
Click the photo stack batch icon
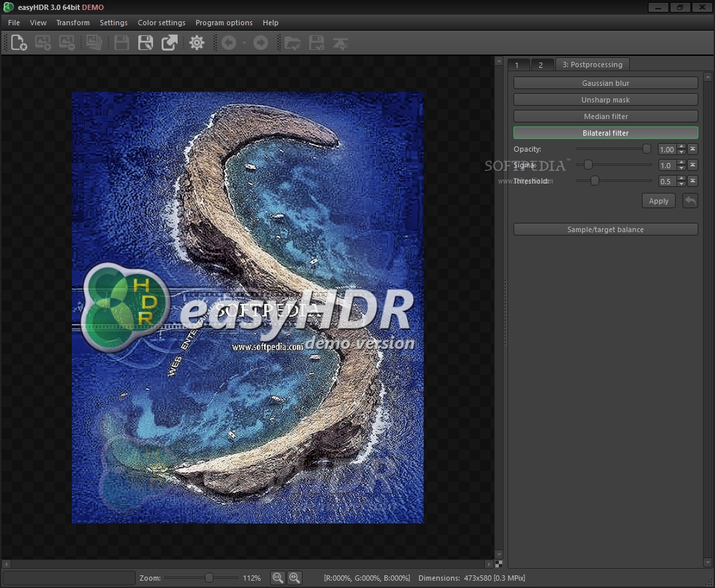click(x=94, y=43)
